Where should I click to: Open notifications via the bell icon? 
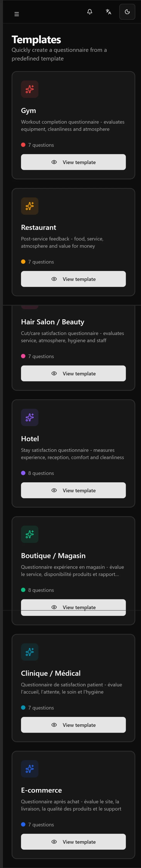point(90,12)
